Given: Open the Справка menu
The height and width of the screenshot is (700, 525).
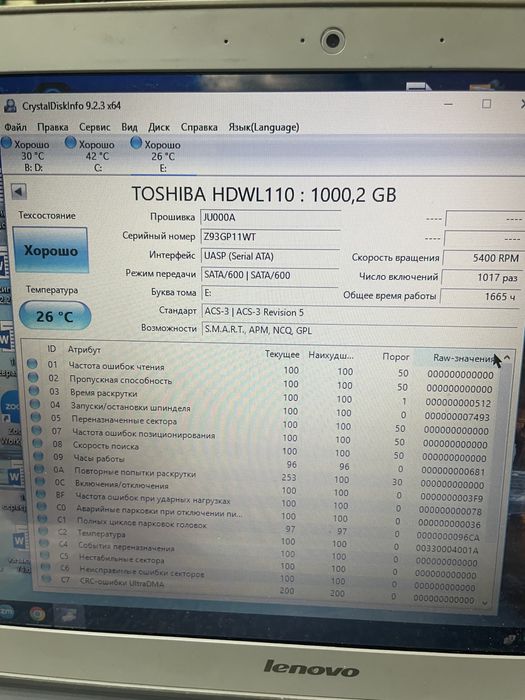Looking at the screenshot, I should 199,127.
